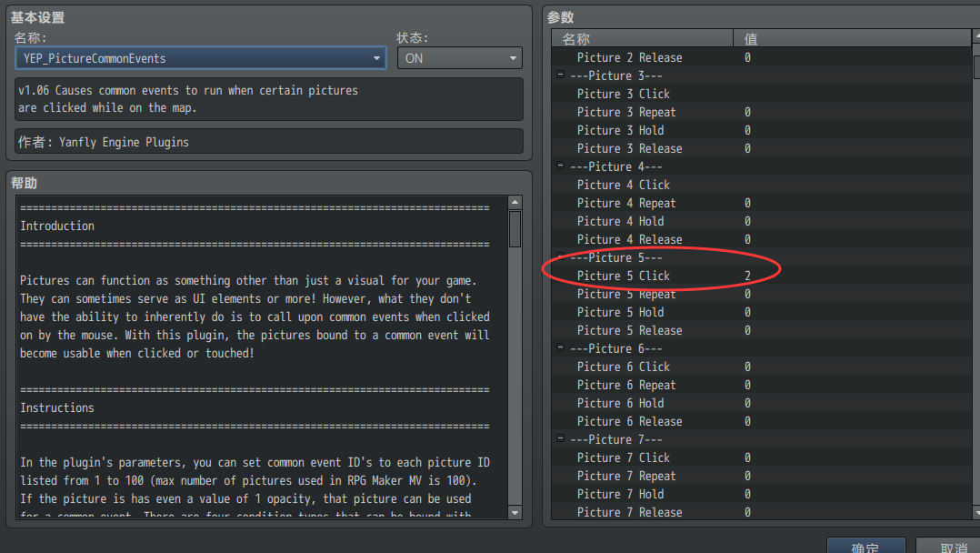Image resolution: width=980 pixels, height=553 pixels.
Task: Click the value 0 of Picture 7 Hold
Action: pyautogui.click(x=747, y=494)
